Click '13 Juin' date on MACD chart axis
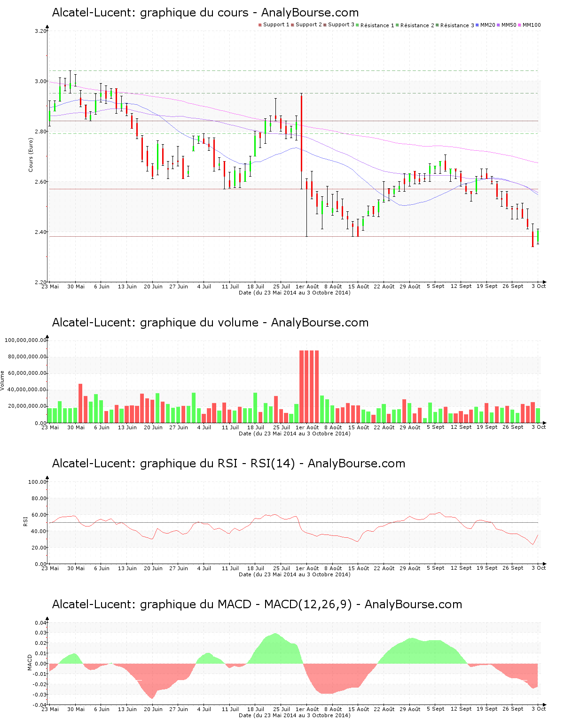 (127, 709)
